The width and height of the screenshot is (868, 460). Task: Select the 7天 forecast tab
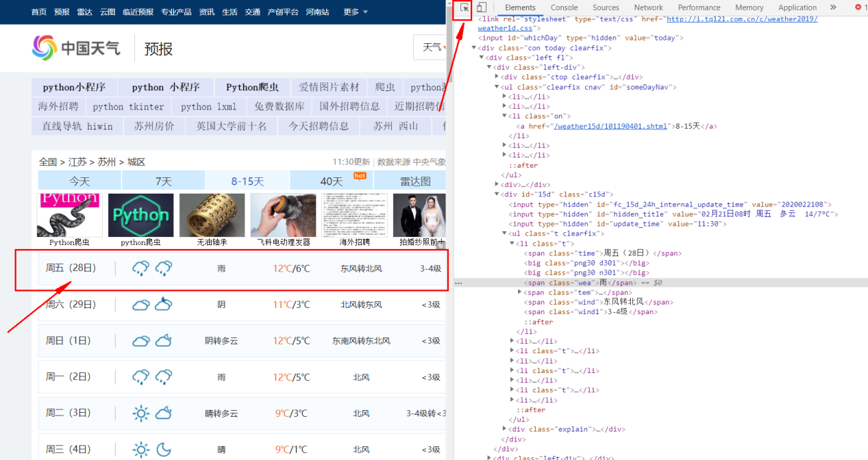coord(163,181)
